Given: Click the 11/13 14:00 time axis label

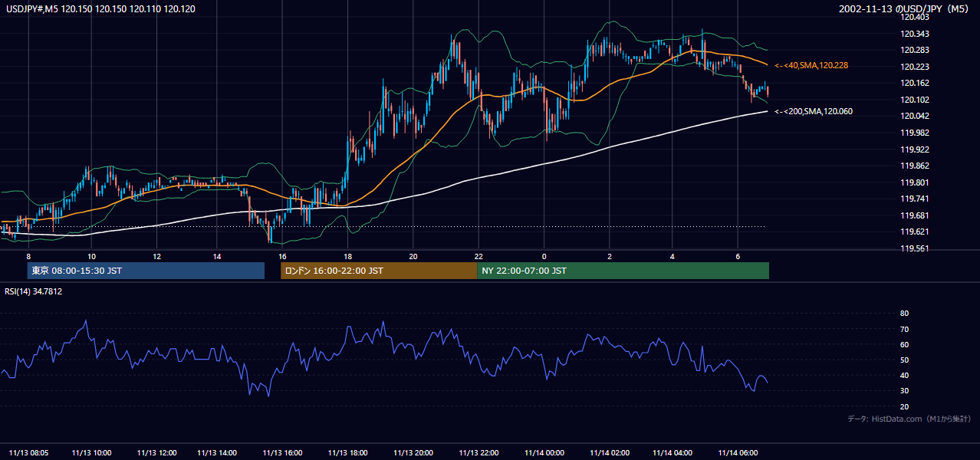Looking at the screenshot, I should point(218,452).
